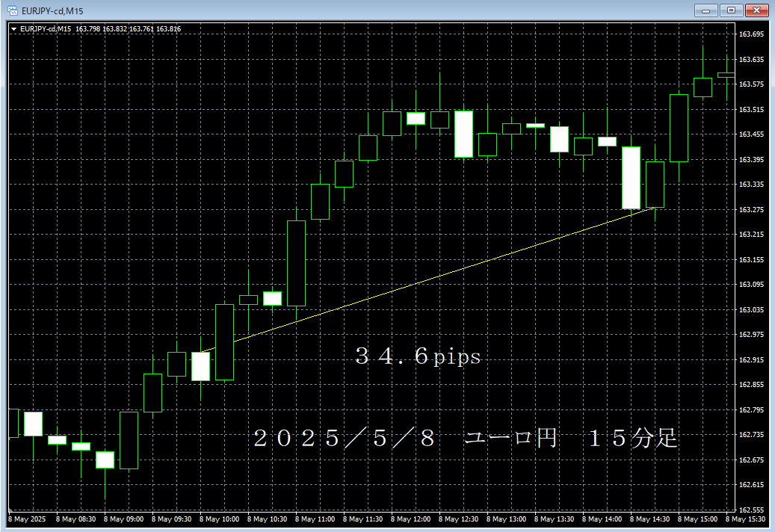The width and height of the screenshot is (775, 532).
Task: Click the large white candle near 14:30
Action: 631,178
